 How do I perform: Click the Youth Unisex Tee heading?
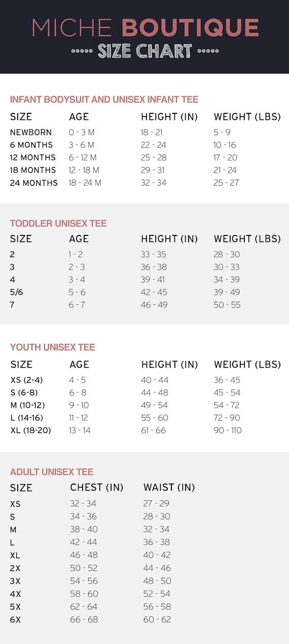53,347
